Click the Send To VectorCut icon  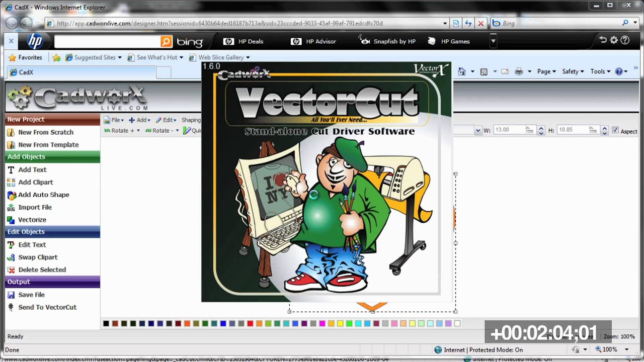11,307
